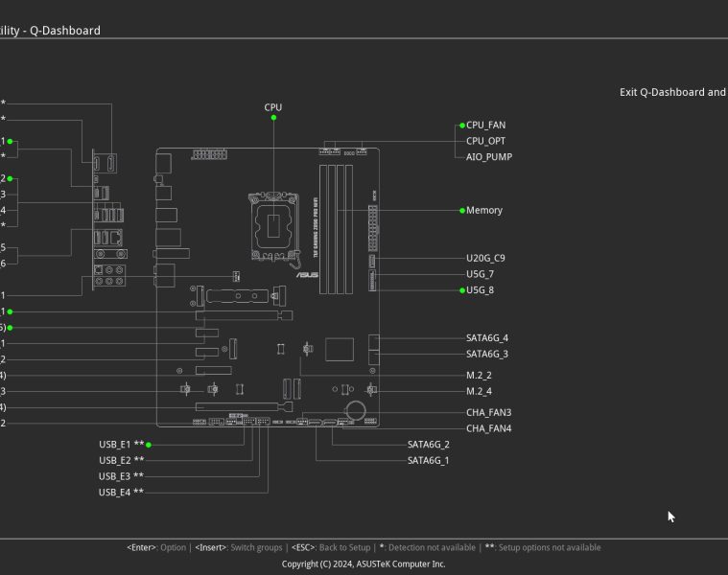Select the USB_E4 header label
Image resolution: width=728 pixels, height=575 pixels.
(121, 492)
